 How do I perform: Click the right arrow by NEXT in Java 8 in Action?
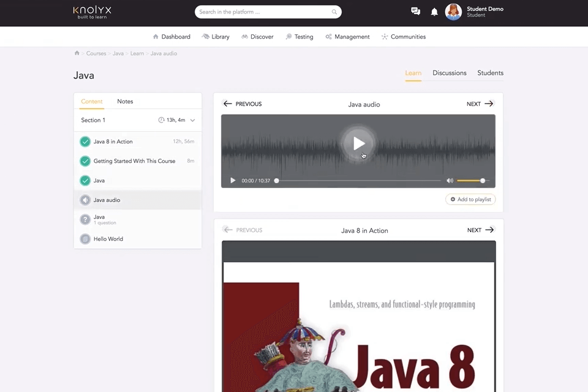point(489,230)
